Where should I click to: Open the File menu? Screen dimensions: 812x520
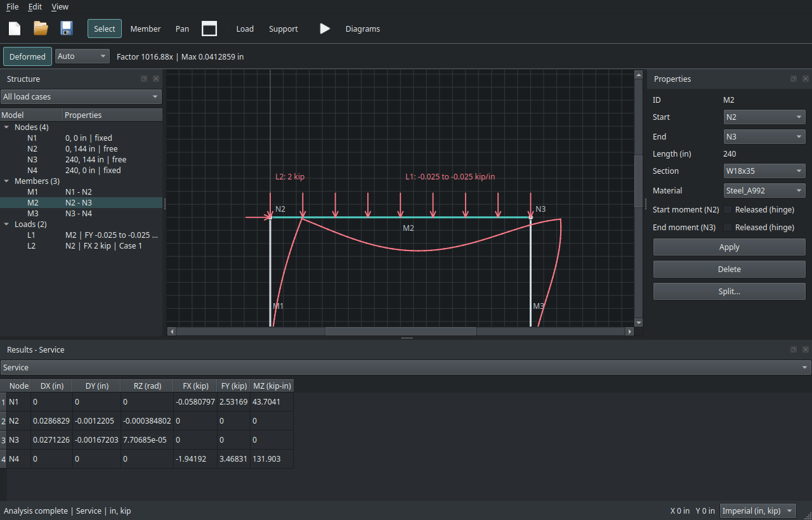click(13, 6)
